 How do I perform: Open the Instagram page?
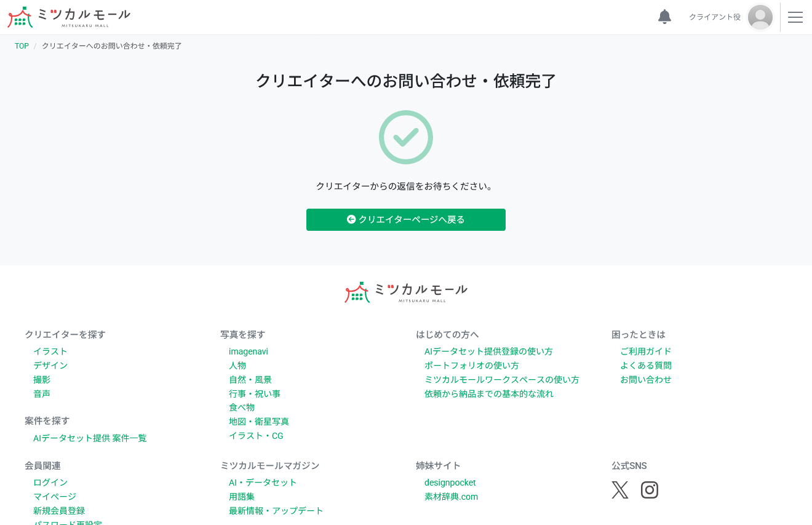(650, 490)
